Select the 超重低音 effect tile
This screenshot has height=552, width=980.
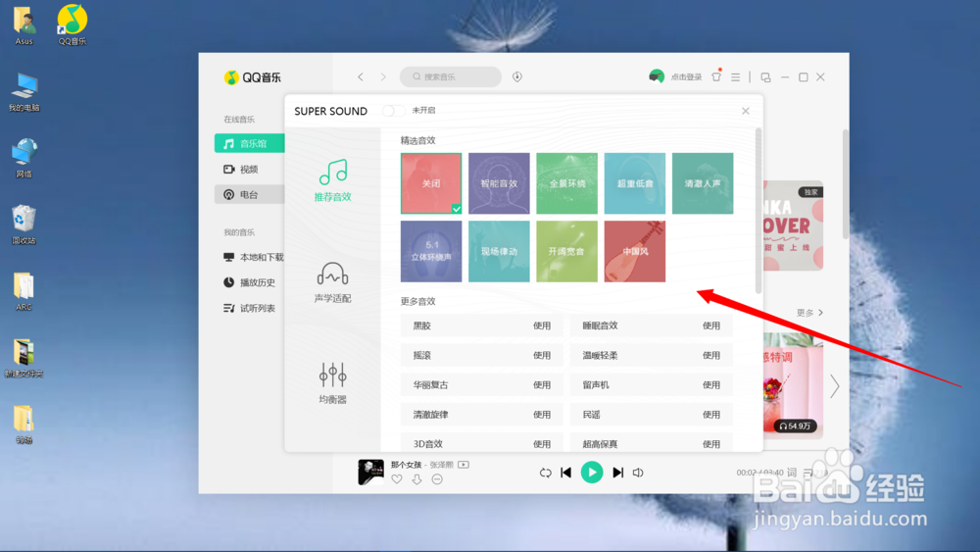point(634,183)
